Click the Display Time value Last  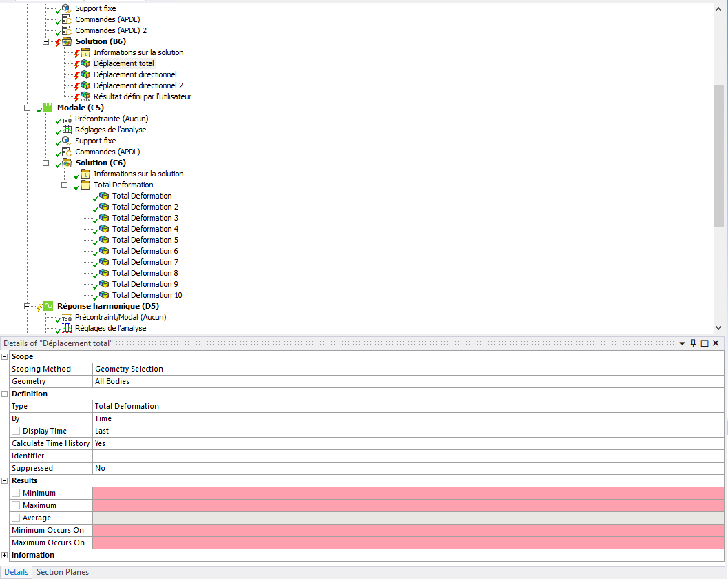[x=408, y=431]
